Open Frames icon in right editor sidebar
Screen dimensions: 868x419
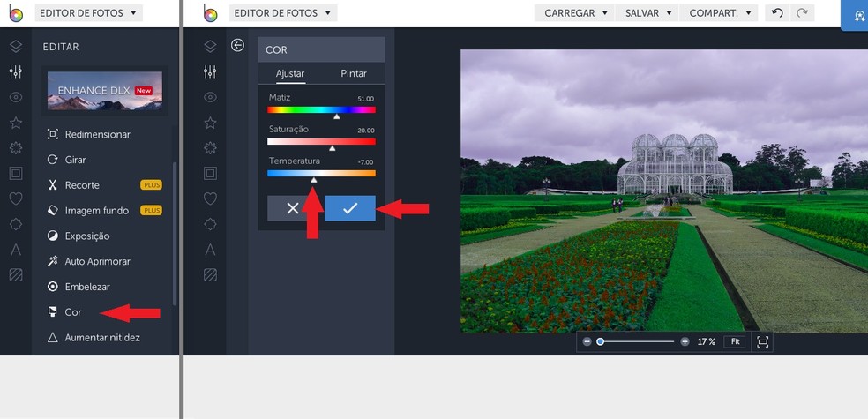210,173
